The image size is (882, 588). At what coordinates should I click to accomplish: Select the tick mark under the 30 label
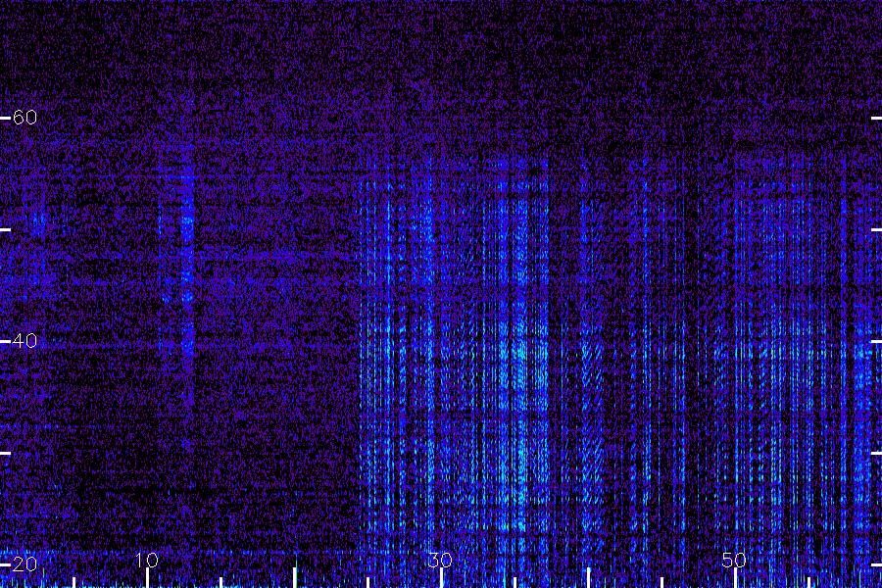(441, 578)
